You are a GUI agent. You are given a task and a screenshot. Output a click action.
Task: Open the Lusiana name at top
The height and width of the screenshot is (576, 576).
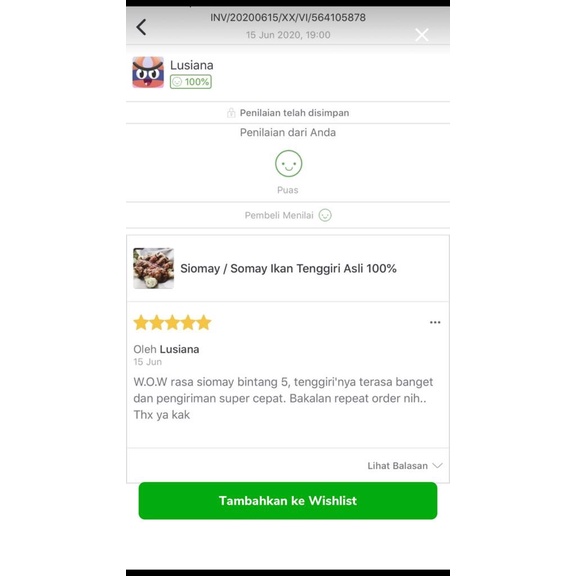click(x=191, y=65)
